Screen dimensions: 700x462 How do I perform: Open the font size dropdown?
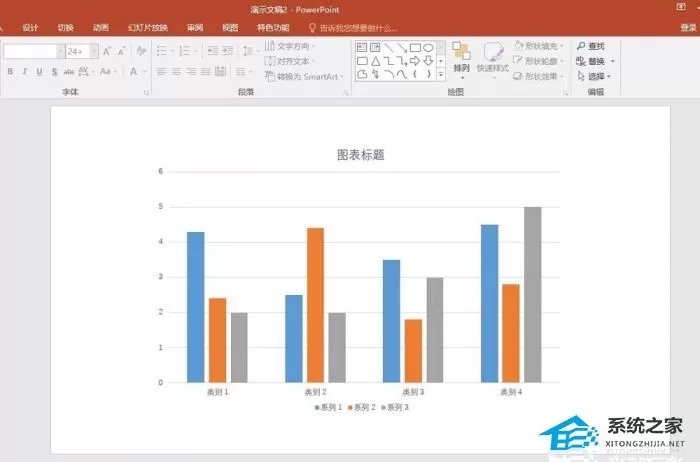tap(94, 51)
